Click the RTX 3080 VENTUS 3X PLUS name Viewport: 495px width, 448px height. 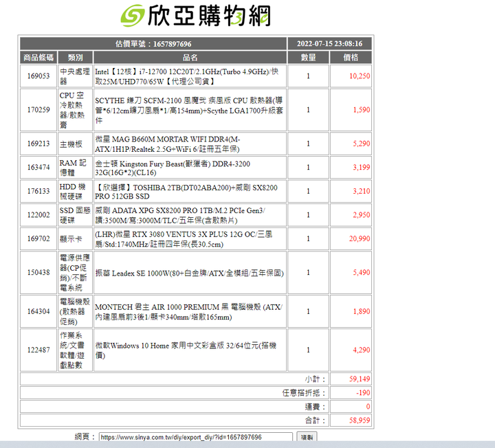184,239
